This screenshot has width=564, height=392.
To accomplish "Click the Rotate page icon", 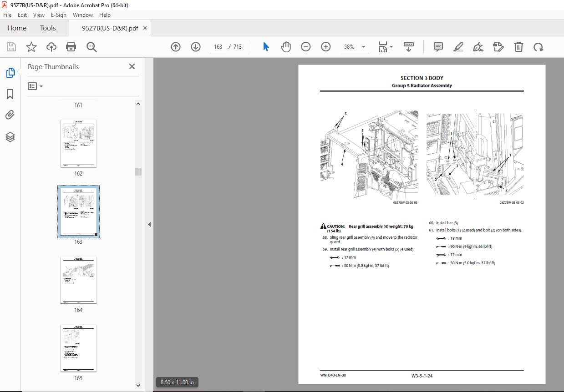I will click(539, 47).
